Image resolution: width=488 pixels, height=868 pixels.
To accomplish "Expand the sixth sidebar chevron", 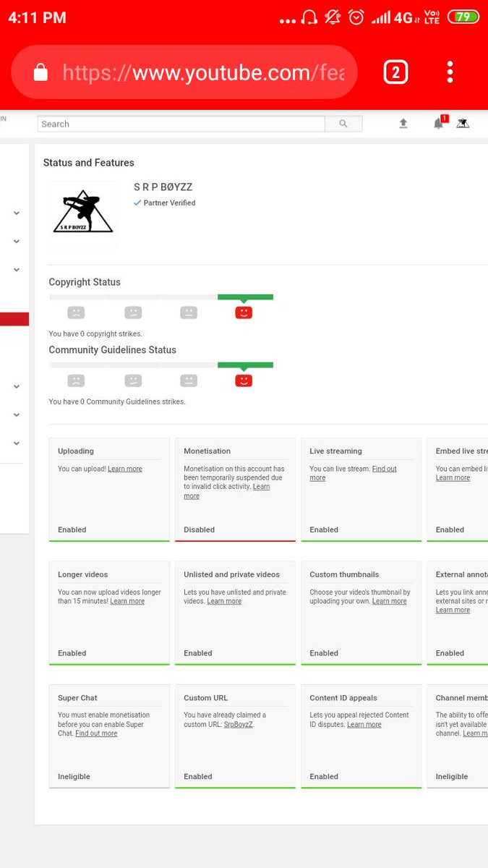I will 16,443.
